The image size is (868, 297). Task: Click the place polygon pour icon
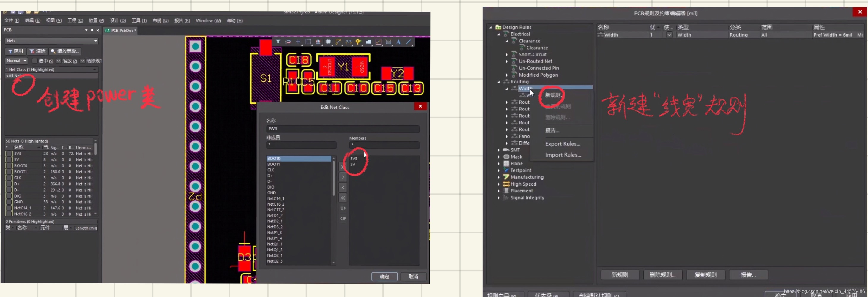[x=368, y=42]
